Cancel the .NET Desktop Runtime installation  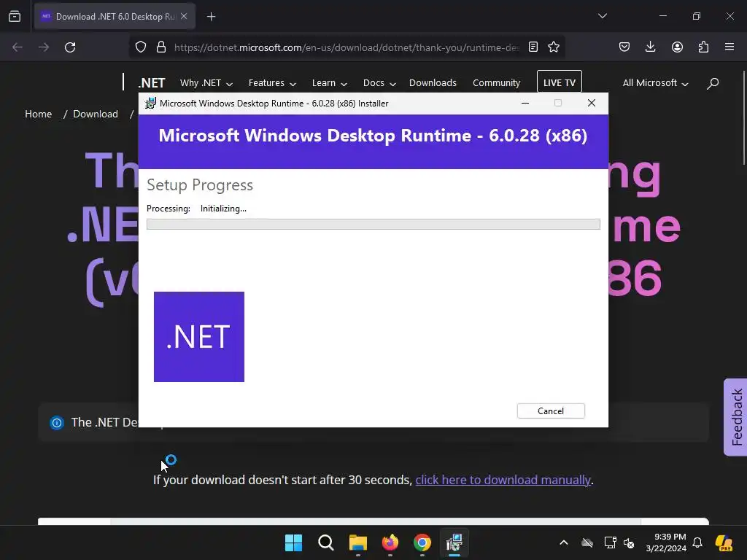pyautogui.click(x=551, y=411)
